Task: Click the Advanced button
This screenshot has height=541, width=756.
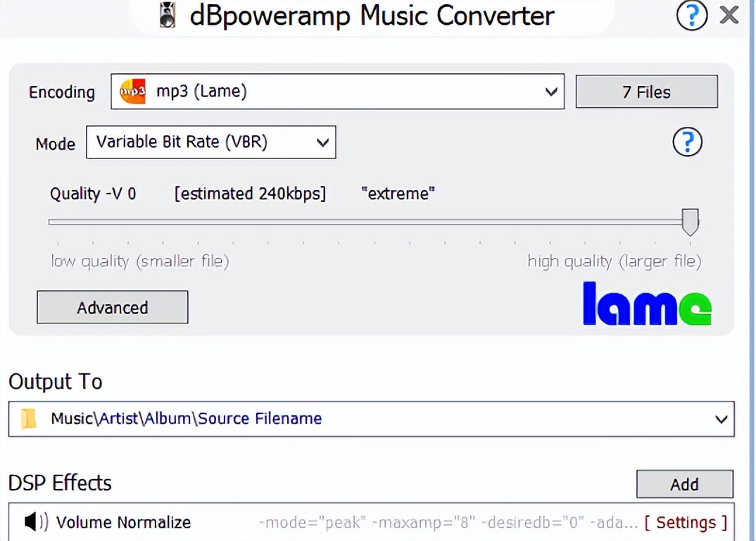Action: (x=113, y=307)
